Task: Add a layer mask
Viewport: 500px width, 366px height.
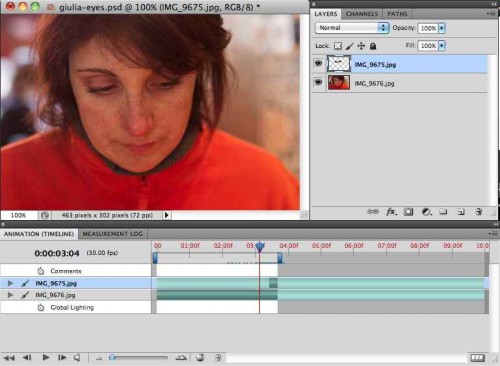Action: (x=408, y=212)
